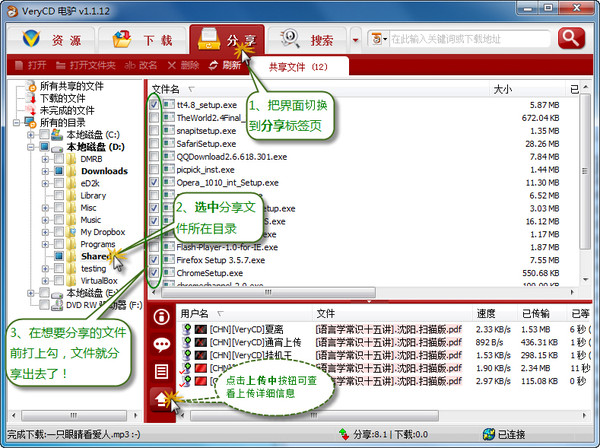Toggle share checkbox for VirtualBox folder
Viewport: 600px width, 448px height.
point(59,280)
